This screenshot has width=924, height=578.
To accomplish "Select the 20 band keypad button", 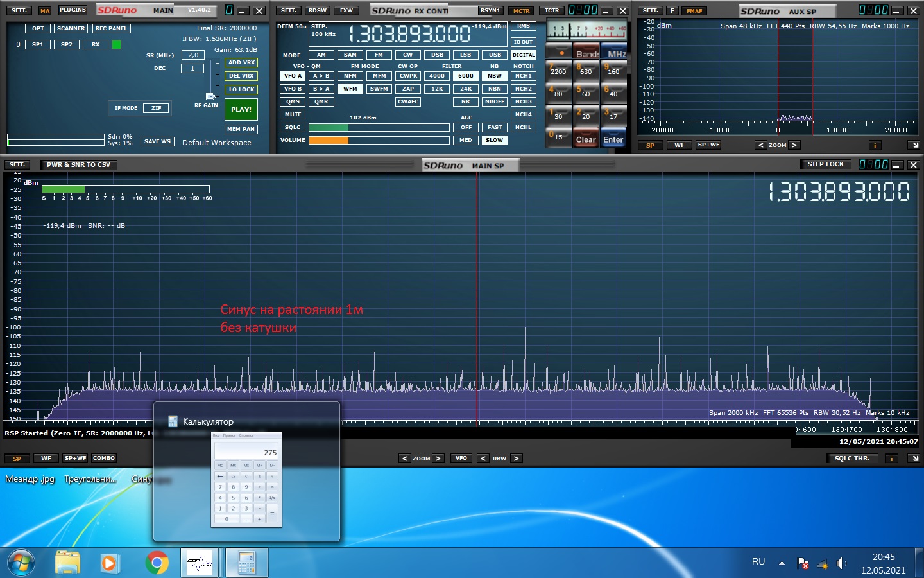I will [x=586, y=114].
